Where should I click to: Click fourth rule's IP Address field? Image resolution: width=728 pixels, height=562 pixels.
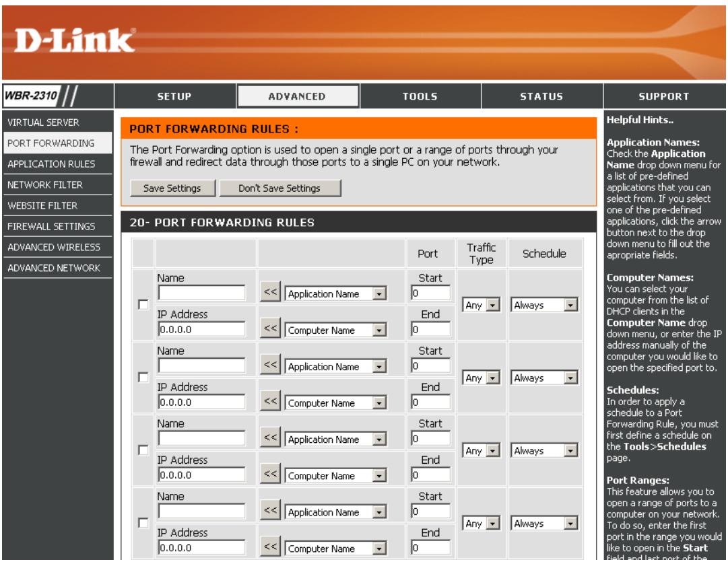[x=201, y=548]
